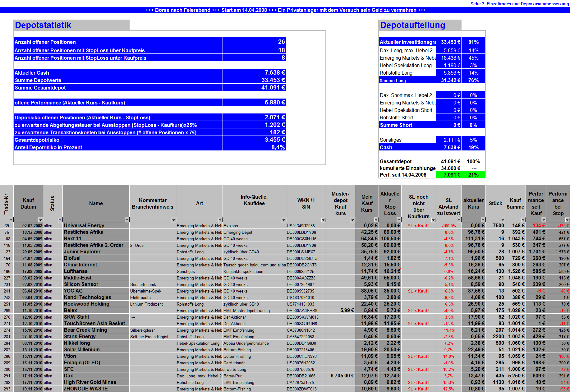Open the Performance bei Stop filter arrow
This screenshot has height=392, width=570.
pos(567,220)
